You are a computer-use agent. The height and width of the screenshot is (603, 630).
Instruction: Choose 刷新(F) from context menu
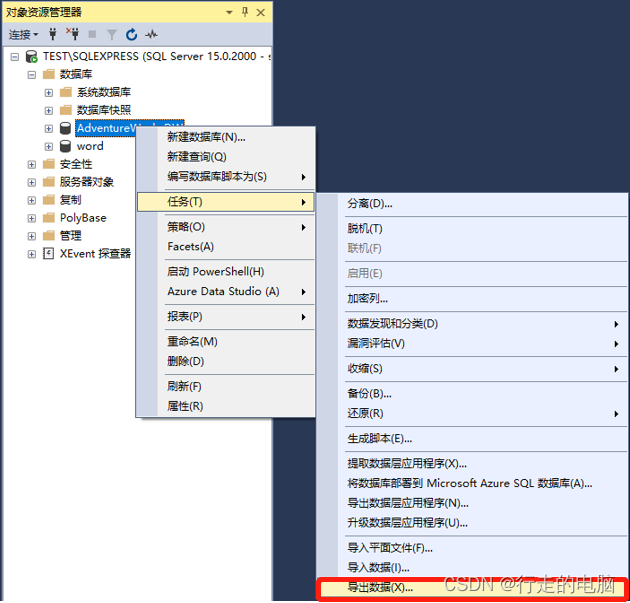click(225, 387)
